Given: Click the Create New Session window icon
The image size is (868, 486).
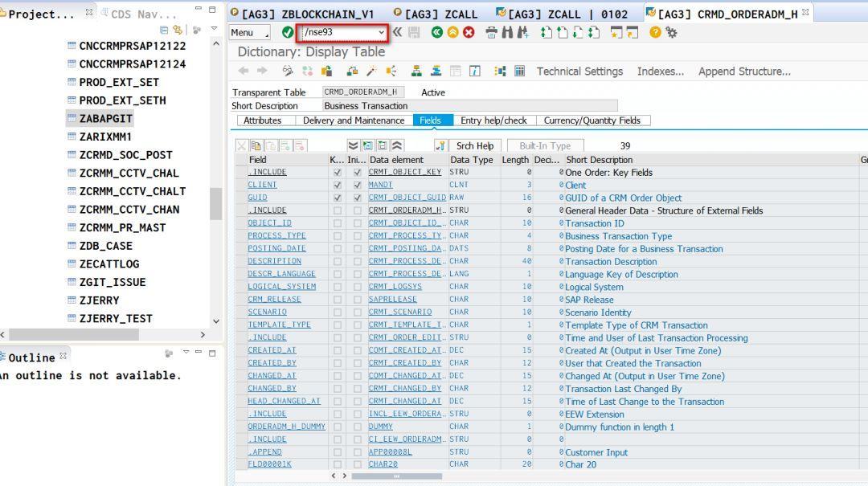Looking at the screenshot, I should point(616,33).
